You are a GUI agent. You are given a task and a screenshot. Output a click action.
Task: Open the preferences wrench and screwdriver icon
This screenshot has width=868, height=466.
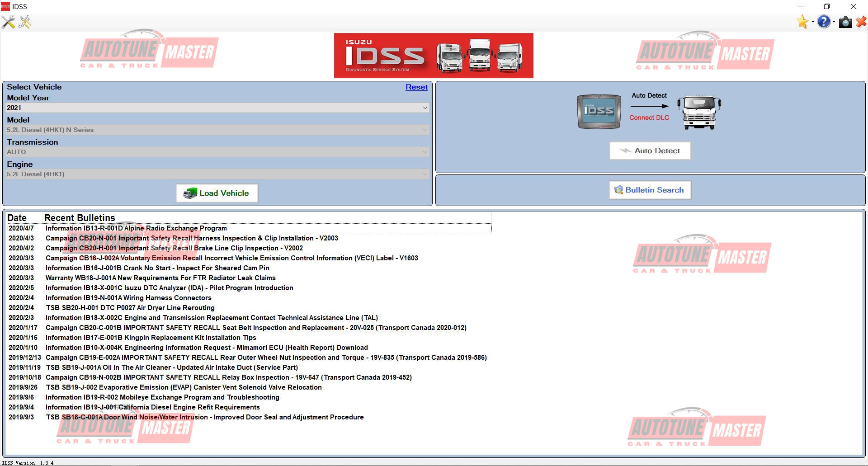pyautogui.click(x=8, y=22)
